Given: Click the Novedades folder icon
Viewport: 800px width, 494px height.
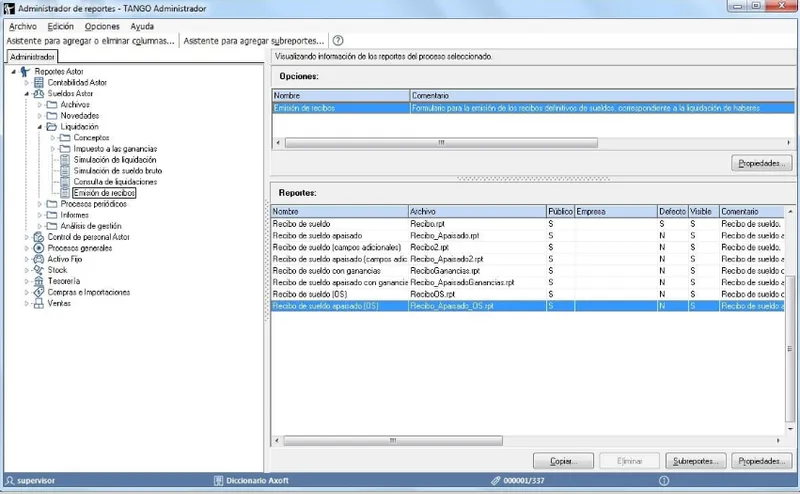Looking at the screenshot, I should tap(52, 116).
